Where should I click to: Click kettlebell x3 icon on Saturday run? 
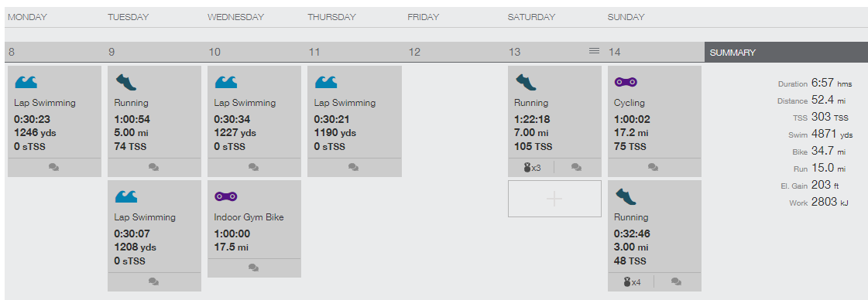tap(532, 168)
